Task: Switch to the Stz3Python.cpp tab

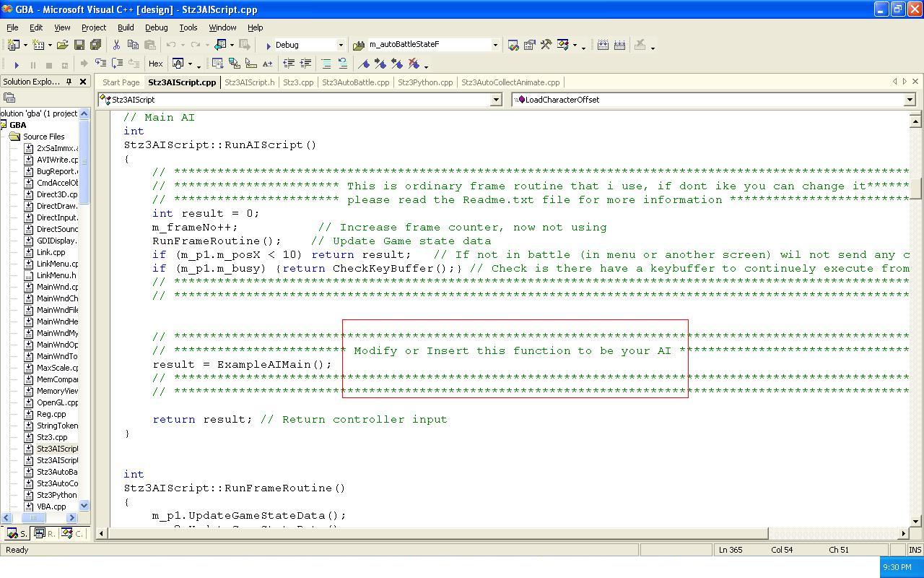Action: pyautogui.click(x=425, y=82)
